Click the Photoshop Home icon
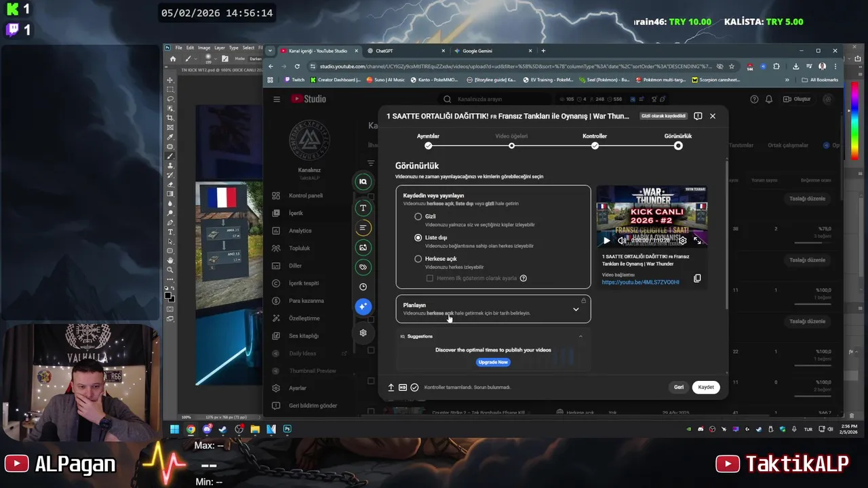 pos(172,59)
